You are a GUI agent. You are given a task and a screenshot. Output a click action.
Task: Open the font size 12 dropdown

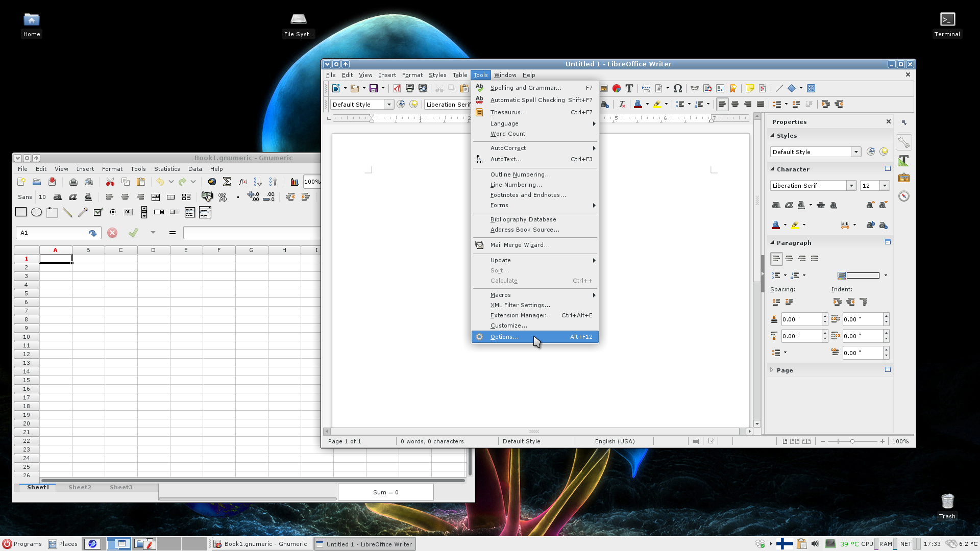pos(885,186)
